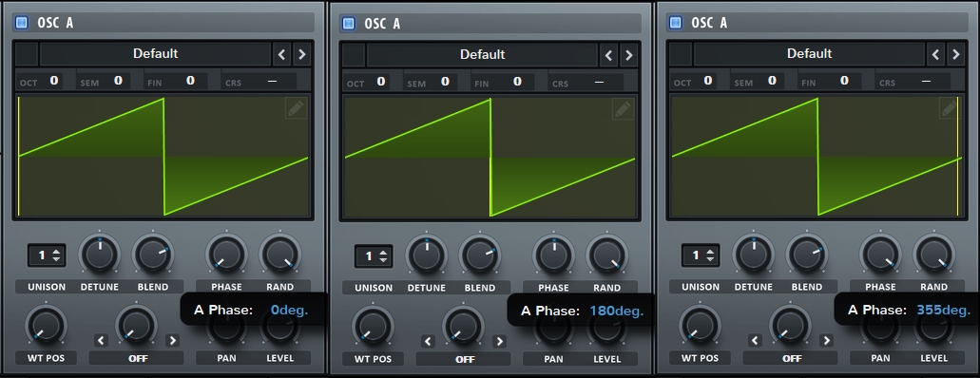This screenshot has height=378, width=980.
Task: Click the BLEND knob in the 0deg panel
Action: pos(153,255)
